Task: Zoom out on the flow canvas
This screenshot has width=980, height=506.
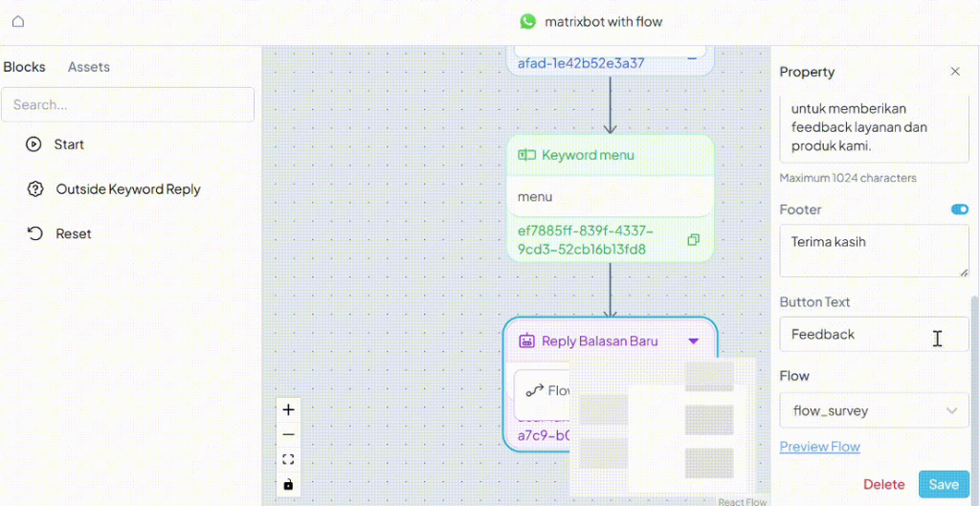Action: [288, 434]
